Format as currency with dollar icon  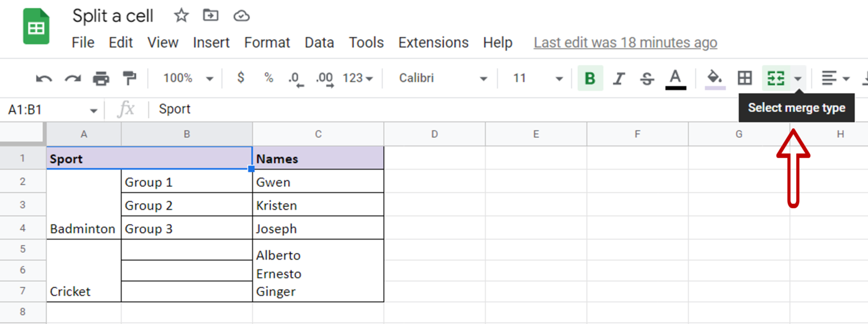pyautogui.click(x=241, y=78)
